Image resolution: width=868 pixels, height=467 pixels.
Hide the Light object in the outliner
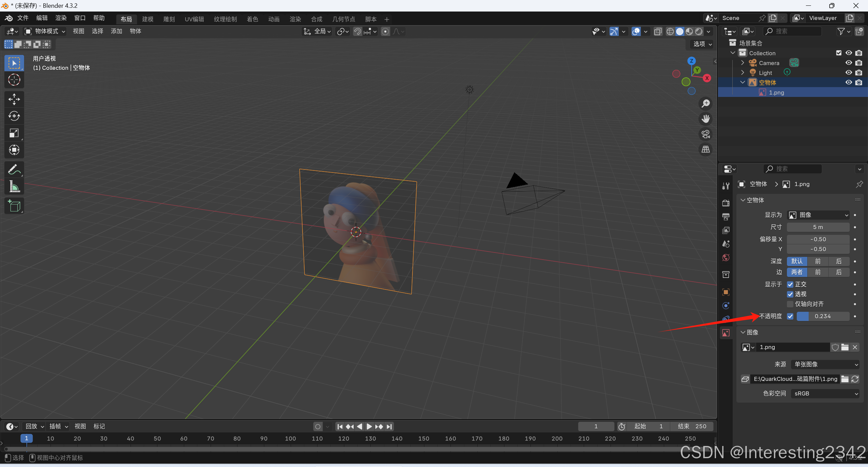(848, 73)
